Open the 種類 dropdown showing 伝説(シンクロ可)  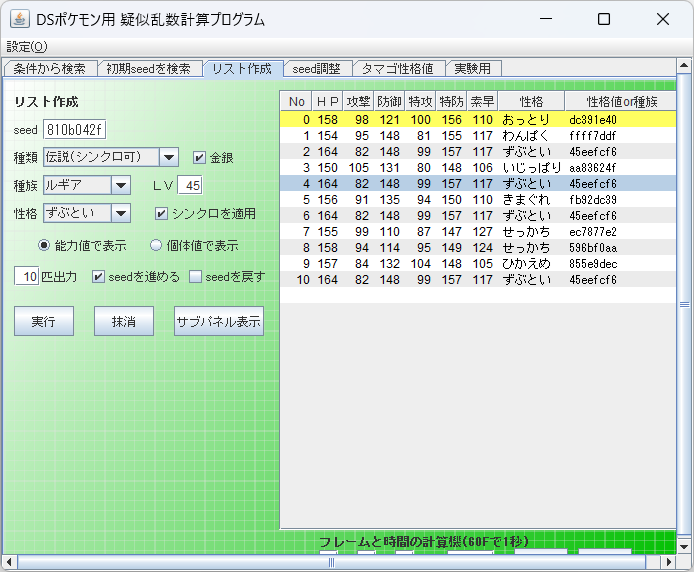[x=111, y=157]
